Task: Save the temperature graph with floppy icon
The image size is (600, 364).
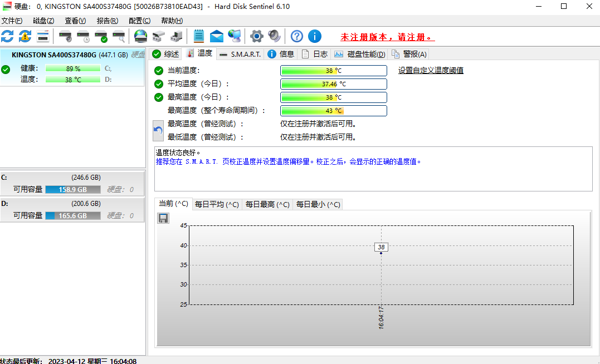Action: (x=163, y=218)
